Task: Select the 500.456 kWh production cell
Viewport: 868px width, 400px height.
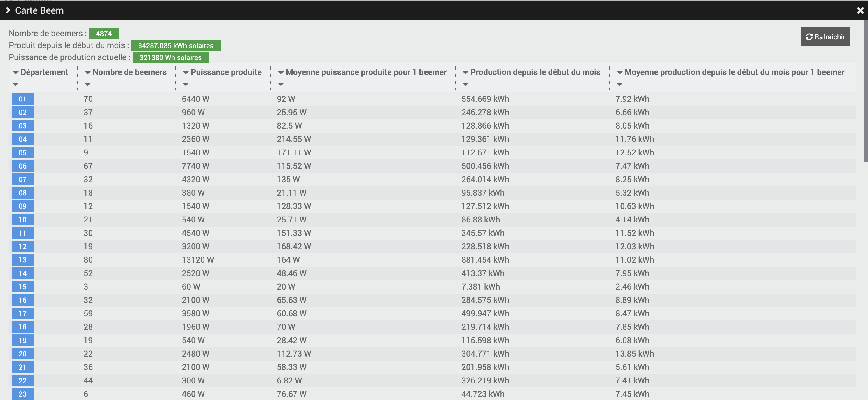Action: click(x=485, y=166)
